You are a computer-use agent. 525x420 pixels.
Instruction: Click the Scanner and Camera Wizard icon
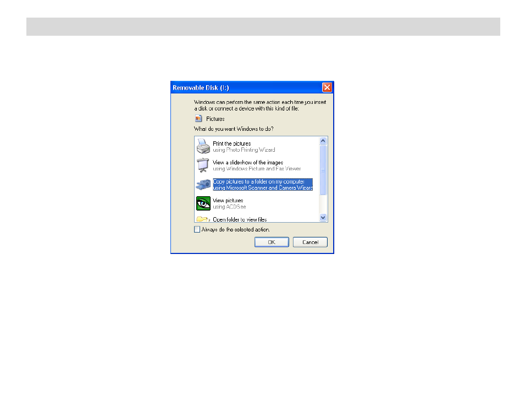click(203, 185)
